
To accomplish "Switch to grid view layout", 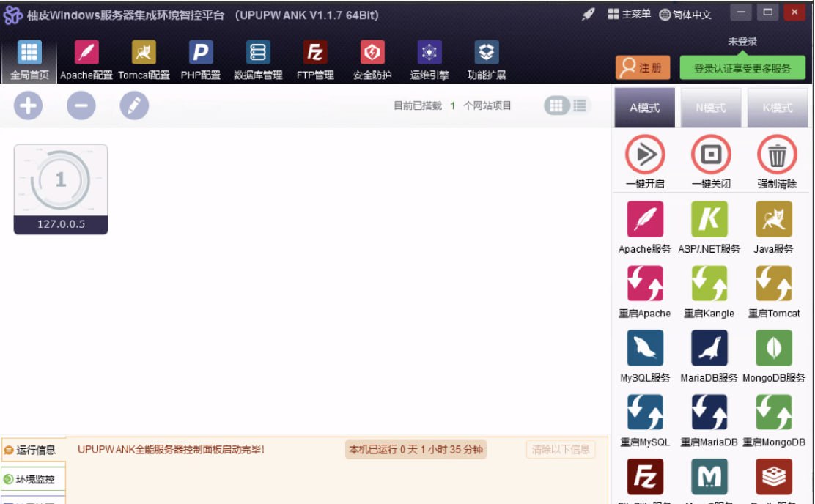I will [x=556, y=105].
